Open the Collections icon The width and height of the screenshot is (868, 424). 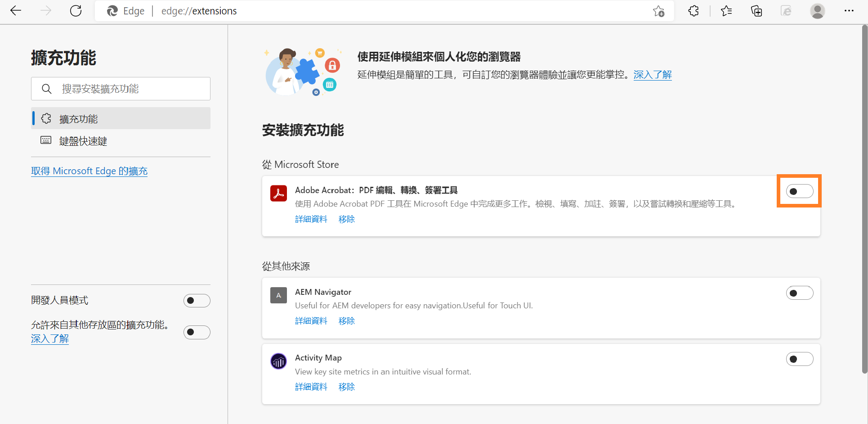point(756,10)
